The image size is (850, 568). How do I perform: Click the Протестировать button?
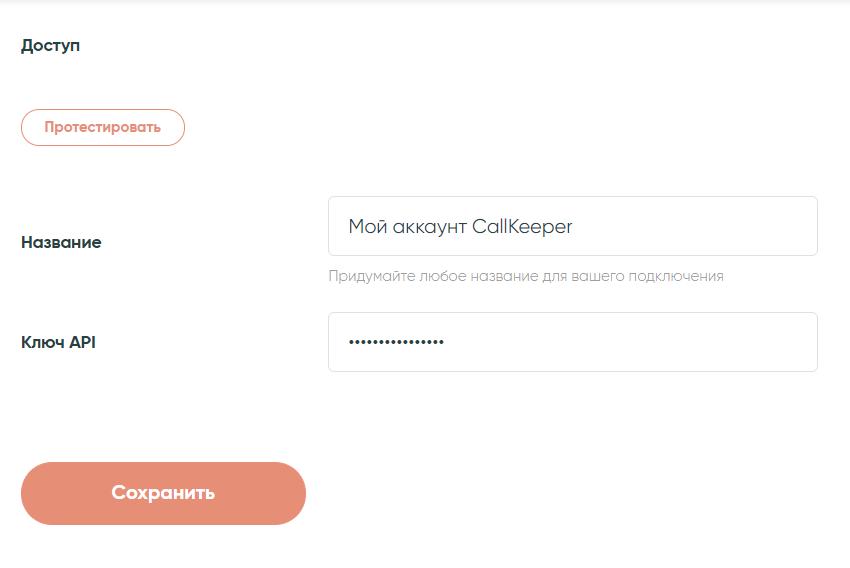click(103, 127)
